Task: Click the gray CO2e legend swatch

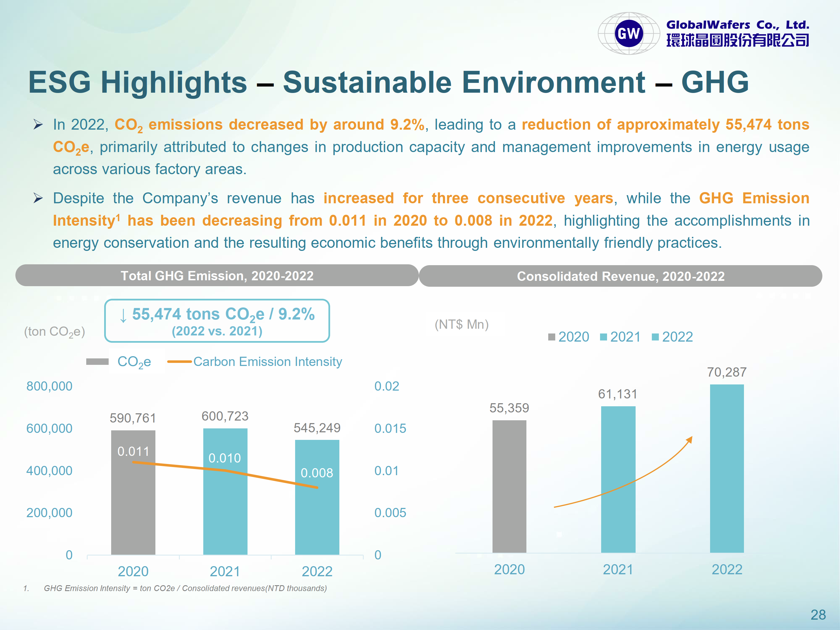Action: [x=98, y=361]
